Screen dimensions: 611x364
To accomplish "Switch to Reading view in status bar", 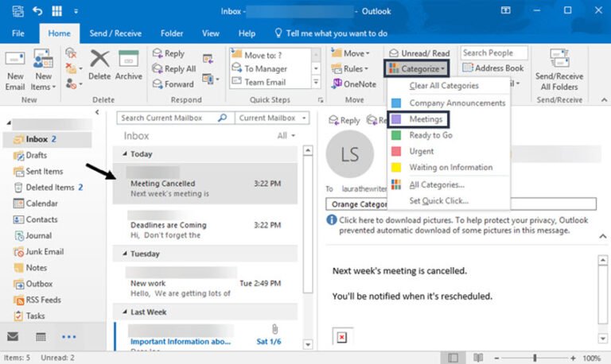I will click(477, 358).
